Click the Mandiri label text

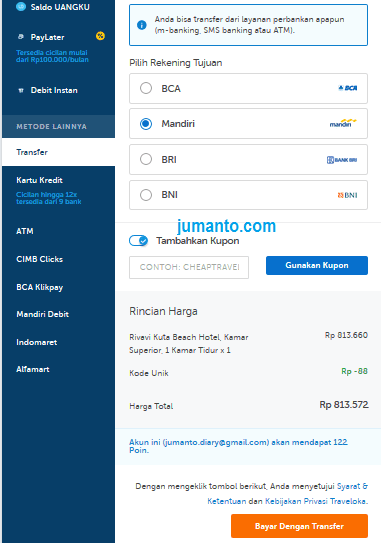[178, 124]
